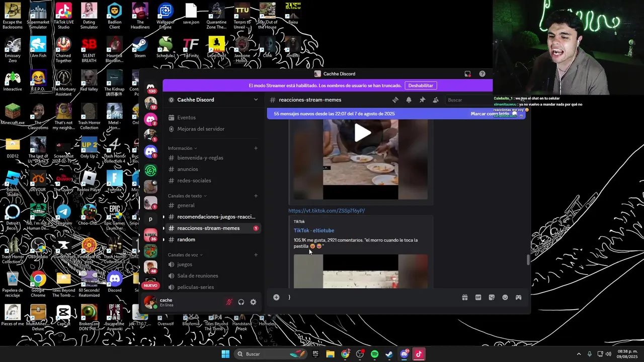The image size is (644, 362).
Task: Open the sticker picker
Action: pyautogui.click(x=492, y=297)
